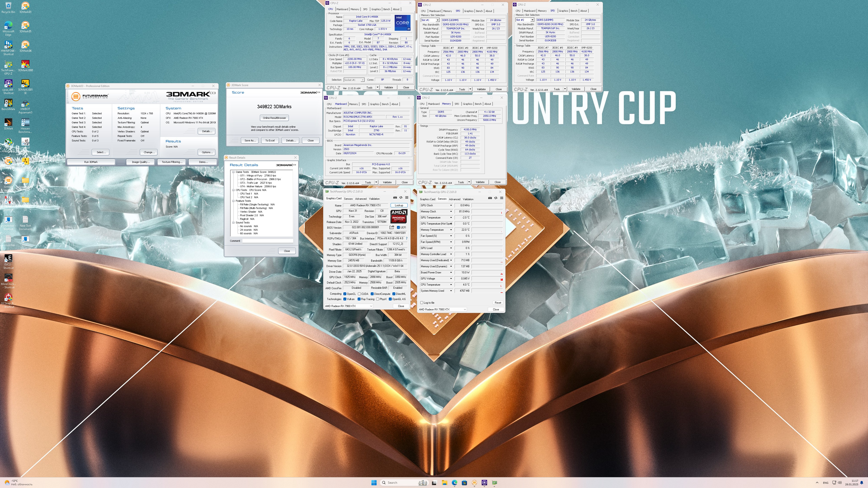868x488 pixels.
Task: Open the 3DMark2000 desktop icon
Action: pos(25,66)
